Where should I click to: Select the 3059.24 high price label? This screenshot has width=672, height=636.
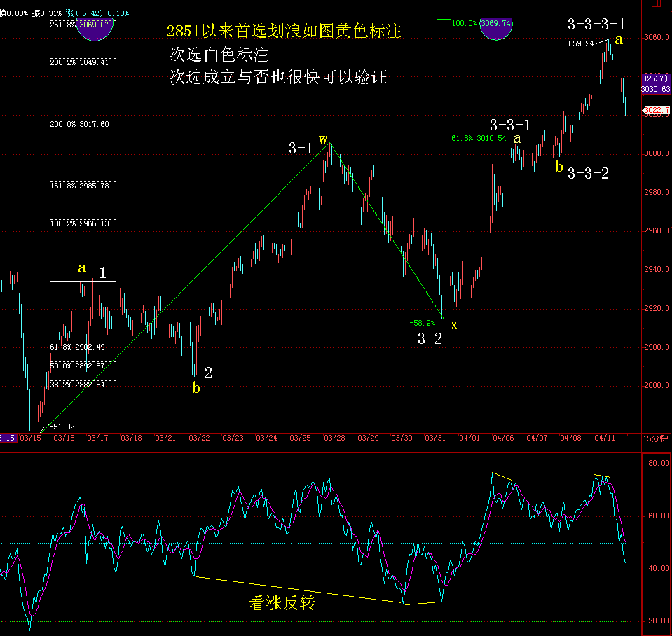(x=579, y=43)
